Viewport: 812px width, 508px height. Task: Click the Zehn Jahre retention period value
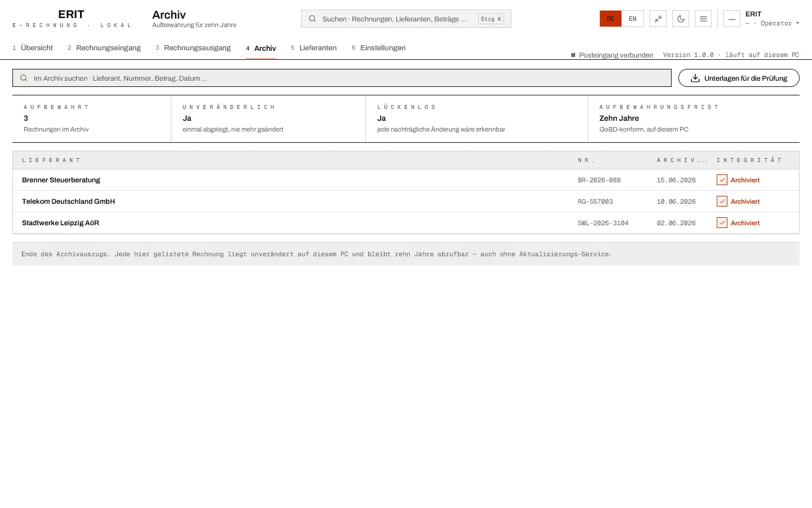coord(619,118)
